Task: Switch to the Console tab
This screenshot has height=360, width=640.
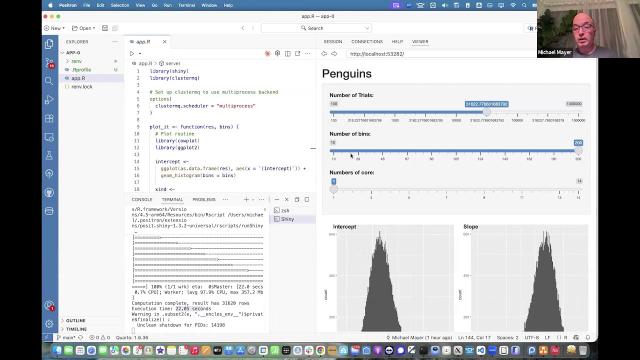Action: [x=142, y=200]
